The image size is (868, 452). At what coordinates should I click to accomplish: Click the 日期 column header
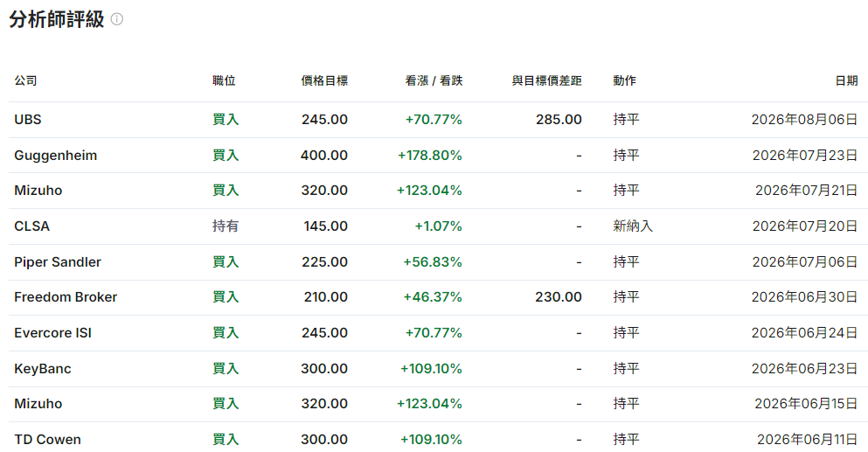pos(846,81)
